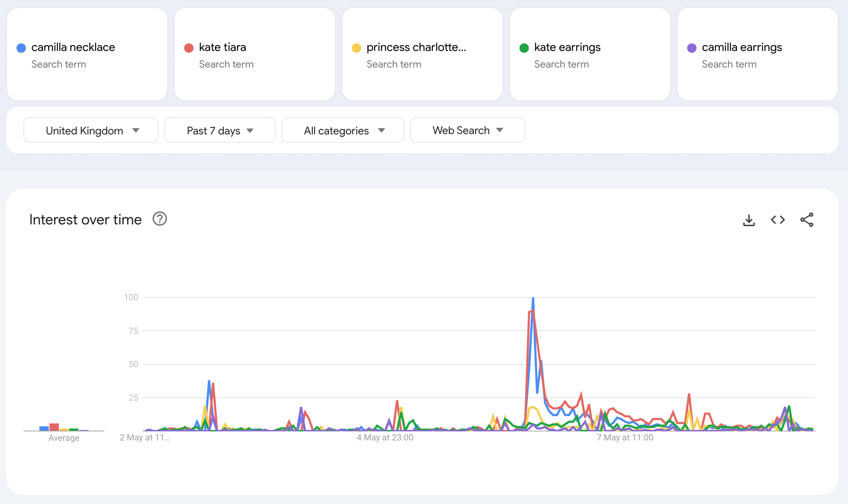The image size is (848, 504).
Task: Select the princess charlotte search term card
Action: coord(422,54)
